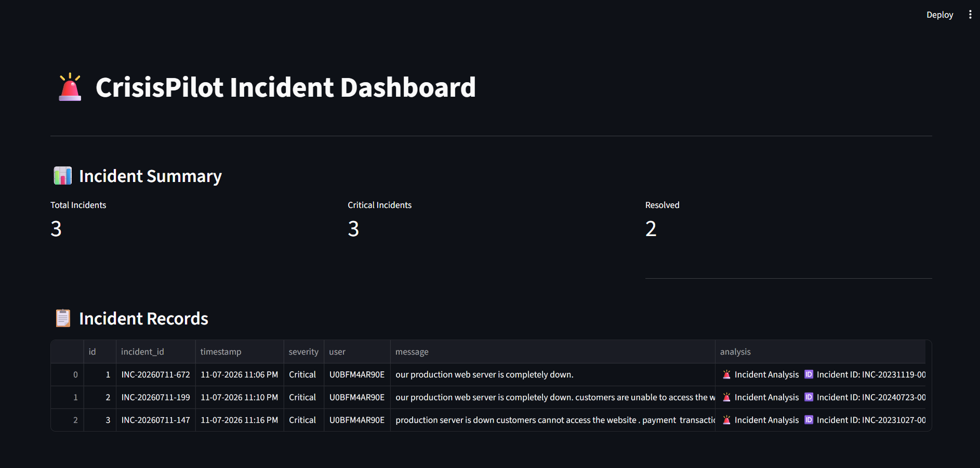Click analysis text 'Incident ID: INC-20231027-00'
This screenshot has height=468, width=980.
point(871,420)
